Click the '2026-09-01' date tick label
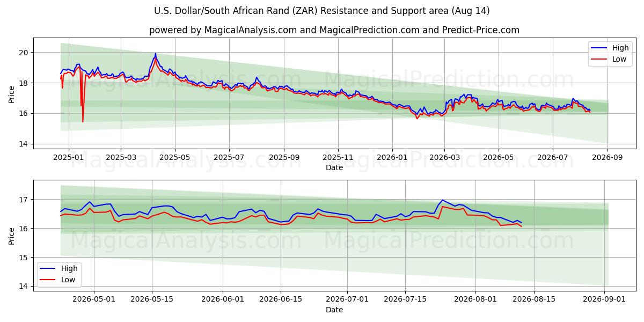This screenshot has width=644, height=322. coord(605,300)
